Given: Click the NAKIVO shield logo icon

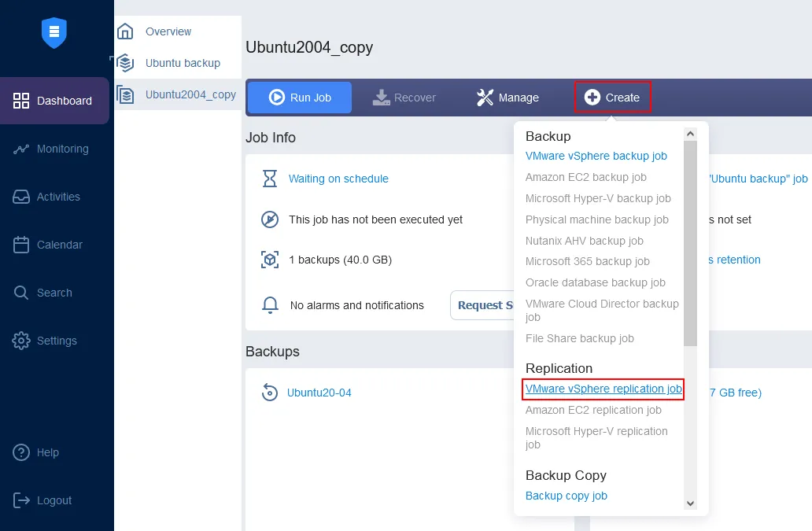Looking at the screenshot, I should point(54,32).
